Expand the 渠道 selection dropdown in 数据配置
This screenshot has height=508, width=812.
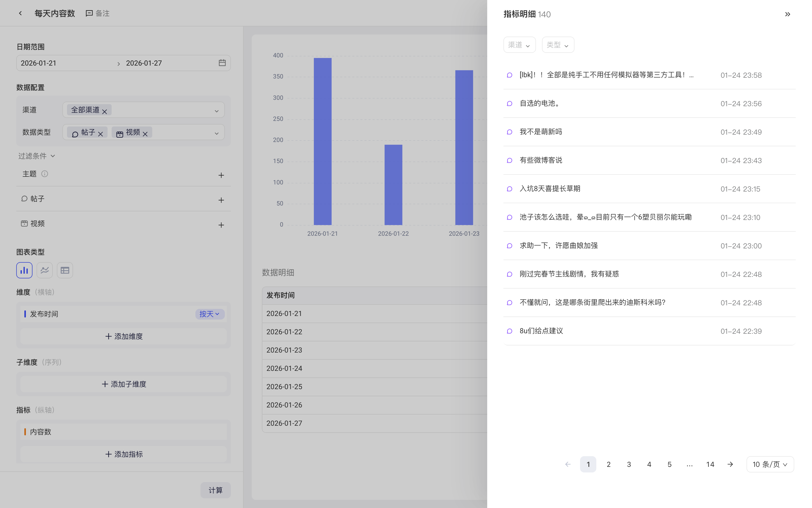click(x=217, y=111)
